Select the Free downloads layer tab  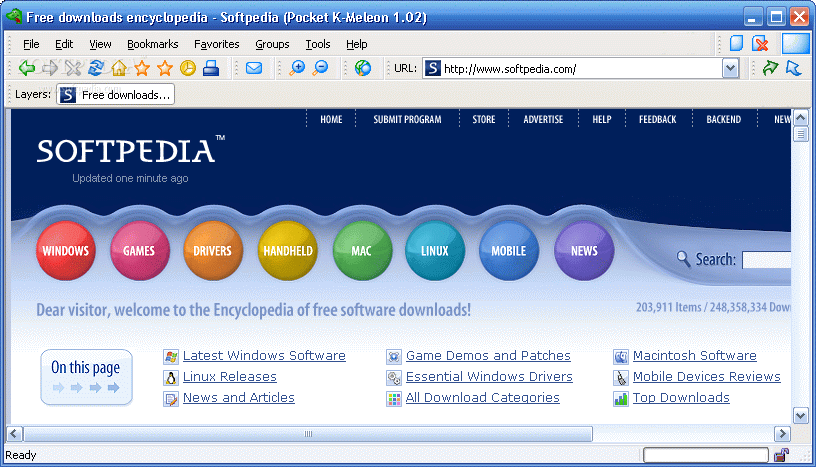(116, 95)
